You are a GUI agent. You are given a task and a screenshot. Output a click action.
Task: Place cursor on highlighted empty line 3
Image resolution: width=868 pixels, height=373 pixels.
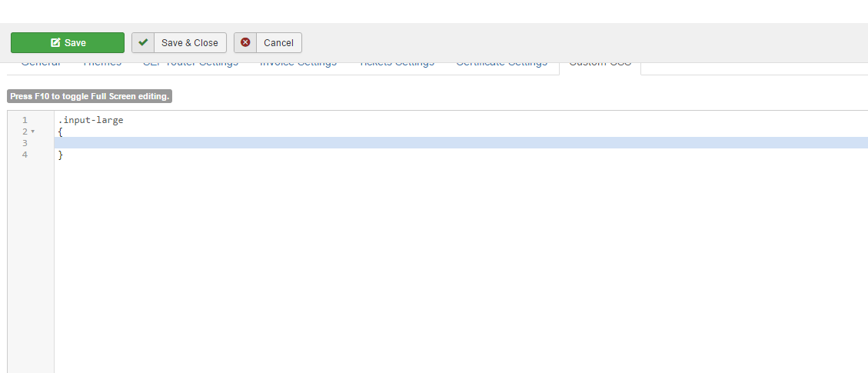384,143
